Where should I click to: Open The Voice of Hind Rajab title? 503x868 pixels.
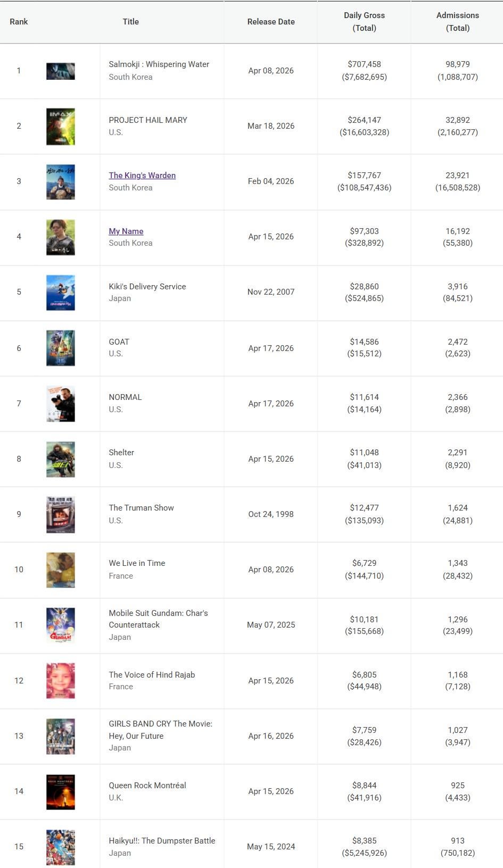point(152,675)
